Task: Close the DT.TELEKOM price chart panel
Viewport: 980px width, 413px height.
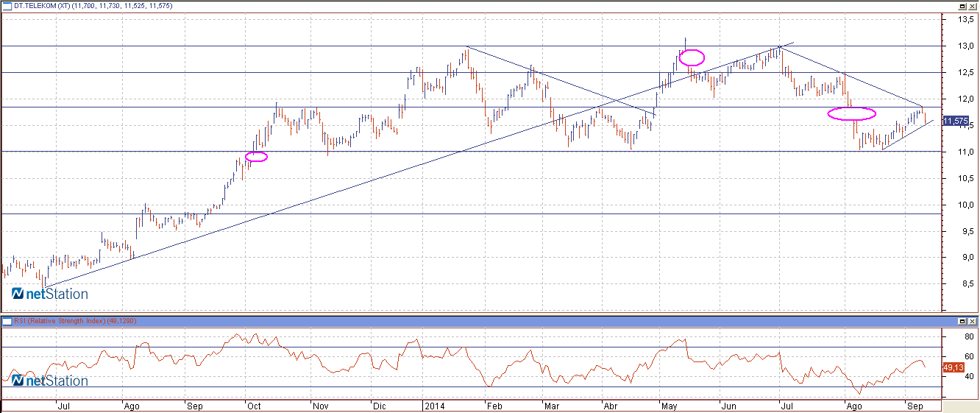Action: pos(973,6)
